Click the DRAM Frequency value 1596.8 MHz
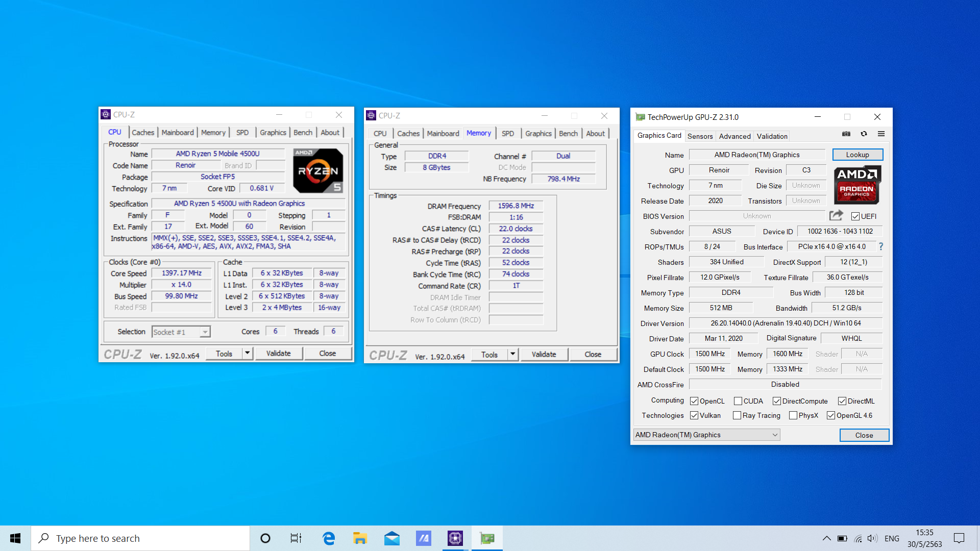This screenshot has height=551, width=980. 516,206
